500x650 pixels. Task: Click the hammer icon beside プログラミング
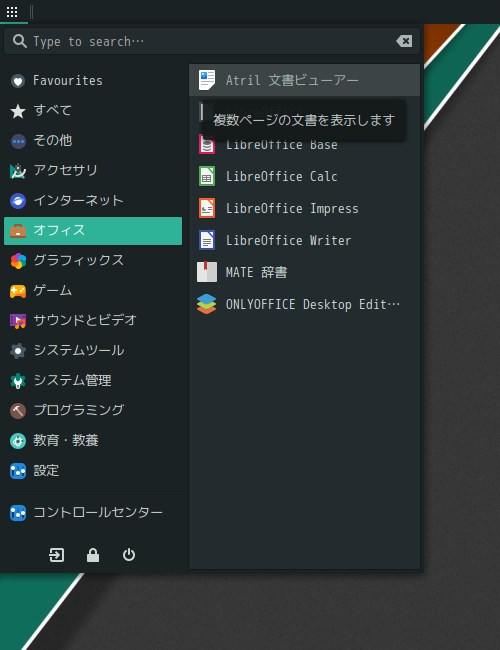point(18,411)
